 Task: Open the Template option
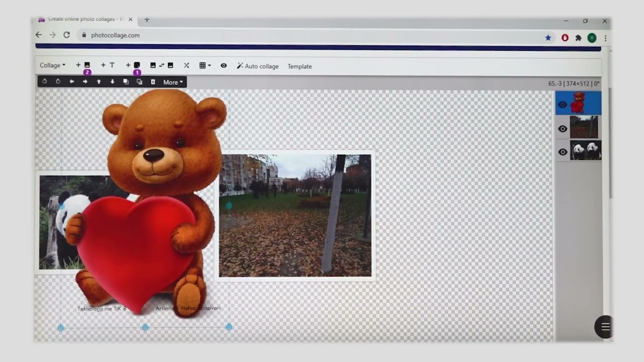pos(300,66)
